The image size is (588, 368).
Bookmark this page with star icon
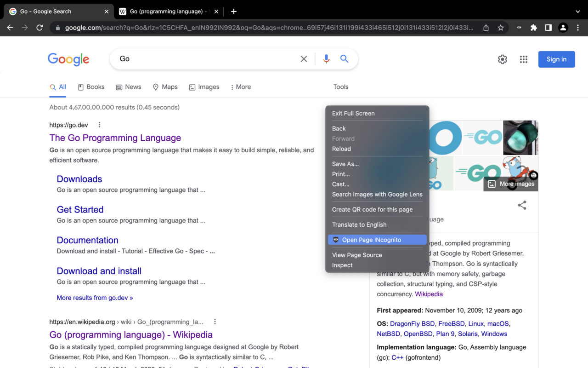501,28
